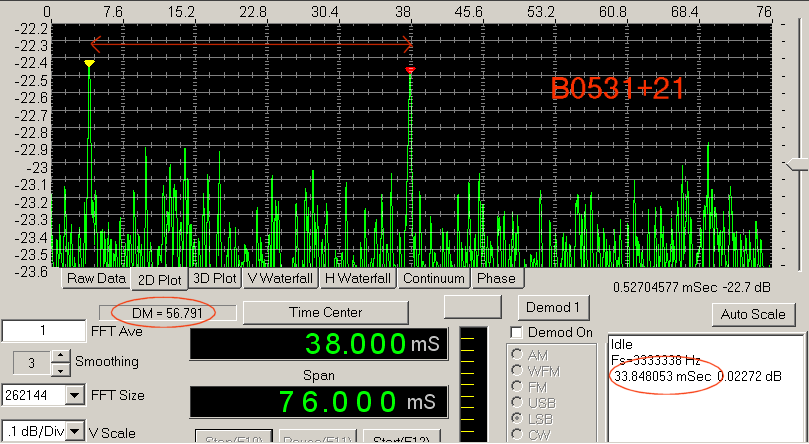Open the 3D Plot tab
Viewport: 809px width, 444px height.
pyautogui.click(x=215, y=278)
